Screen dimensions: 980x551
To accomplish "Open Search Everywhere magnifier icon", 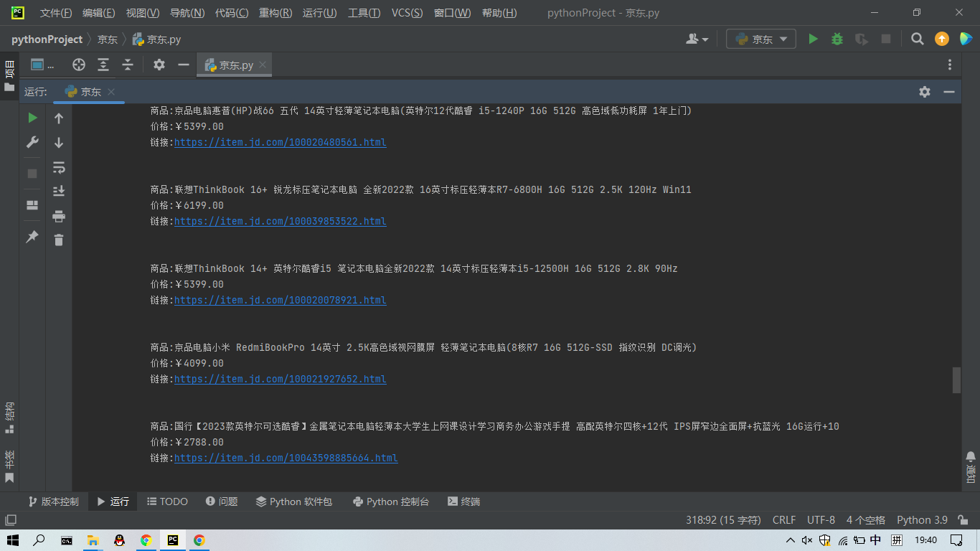I will coord(918,39).
